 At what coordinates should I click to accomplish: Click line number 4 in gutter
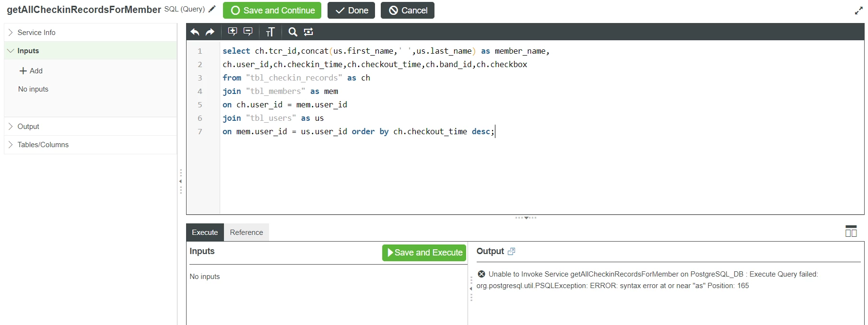pos(200,91)
